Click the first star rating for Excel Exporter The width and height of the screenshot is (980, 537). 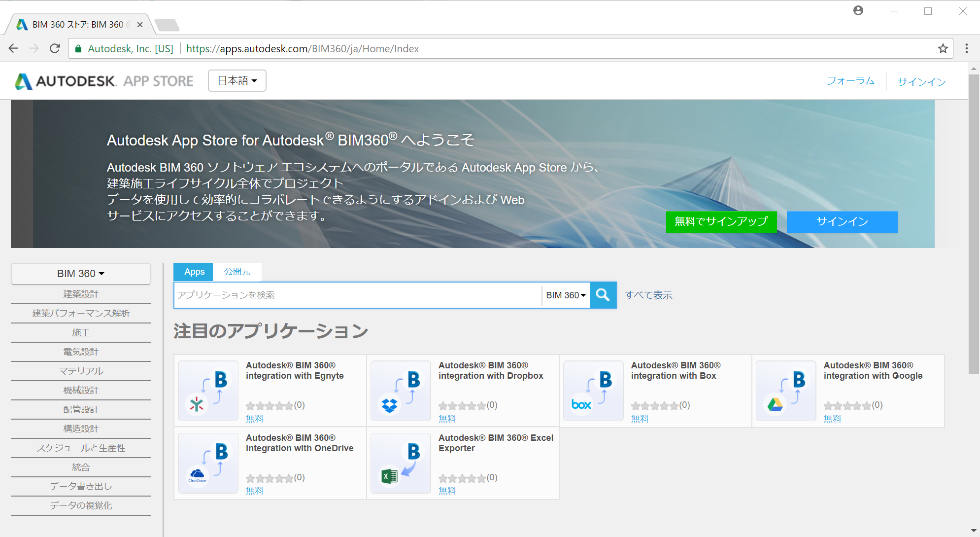coord(443,477)
